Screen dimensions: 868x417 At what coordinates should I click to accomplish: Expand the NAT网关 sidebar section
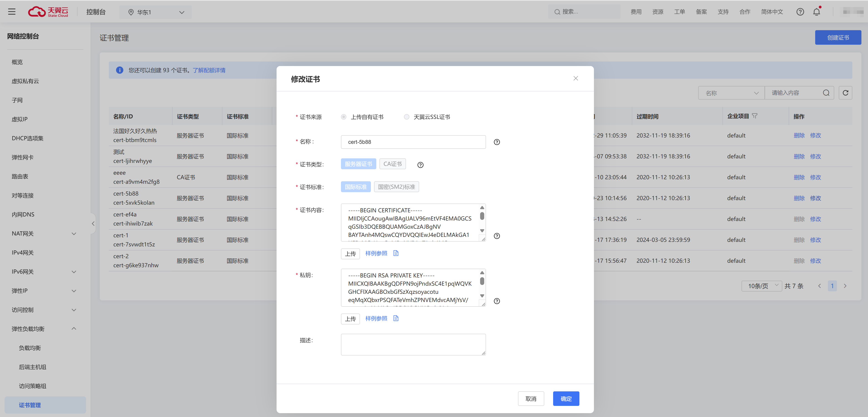tap(44, 233)
